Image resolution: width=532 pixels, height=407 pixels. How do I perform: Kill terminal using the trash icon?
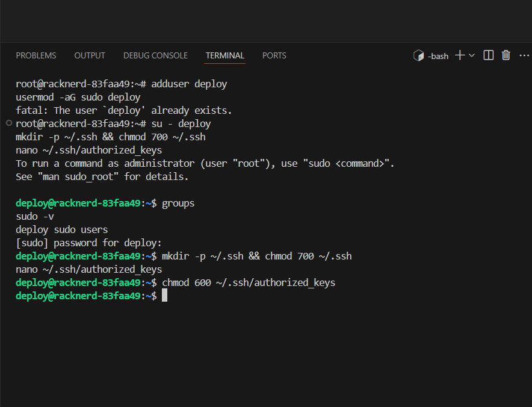tap(506, 55)
